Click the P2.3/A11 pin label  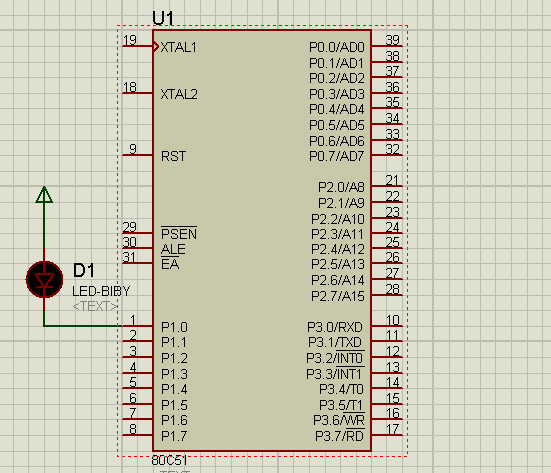point(337,234)
